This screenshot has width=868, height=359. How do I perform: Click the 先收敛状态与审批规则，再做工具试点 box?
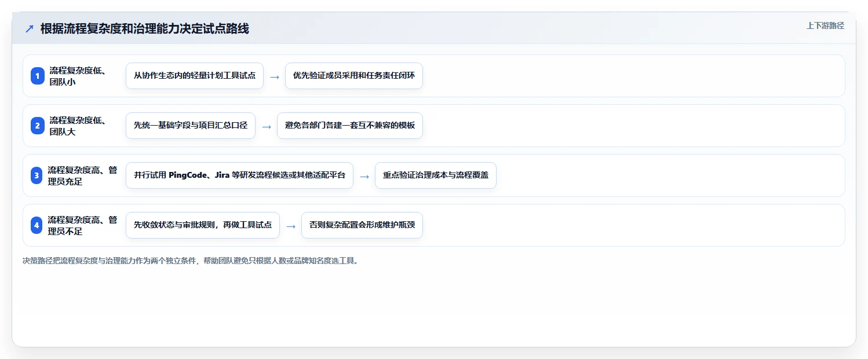203,225
